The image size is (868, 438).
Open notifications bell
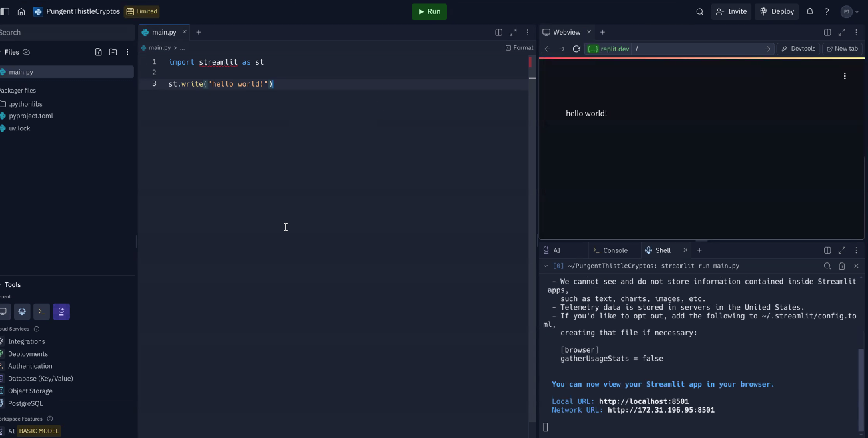(810, 11)
